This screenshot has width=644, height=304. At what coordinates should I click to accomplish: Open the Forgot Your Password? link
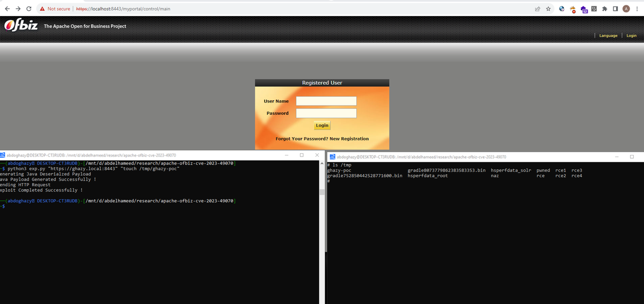(x=301, y=139)
